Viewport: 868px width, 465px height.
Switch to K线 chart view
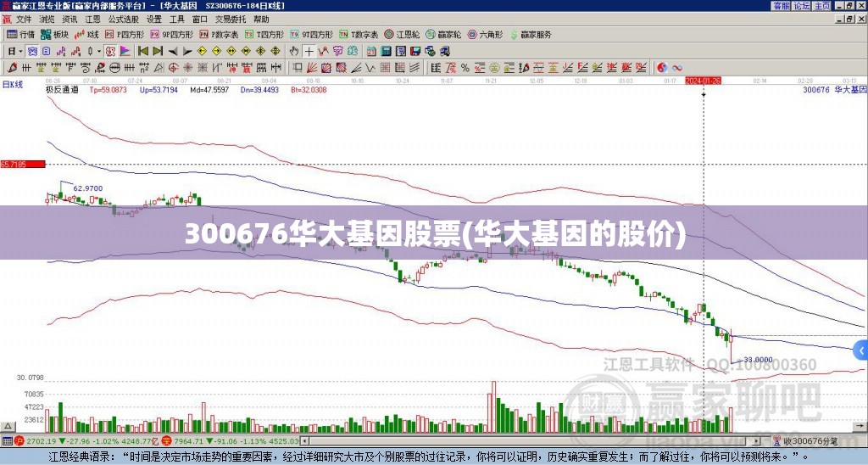(86, 34)
